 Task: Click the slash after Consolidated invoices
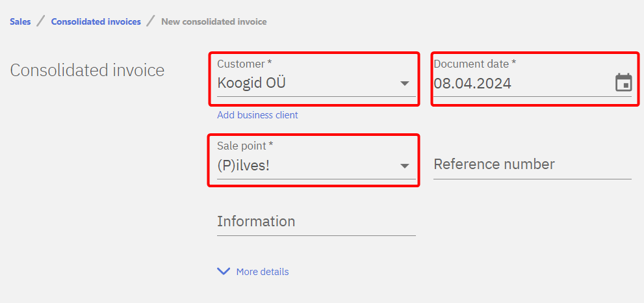click(151, 21)
